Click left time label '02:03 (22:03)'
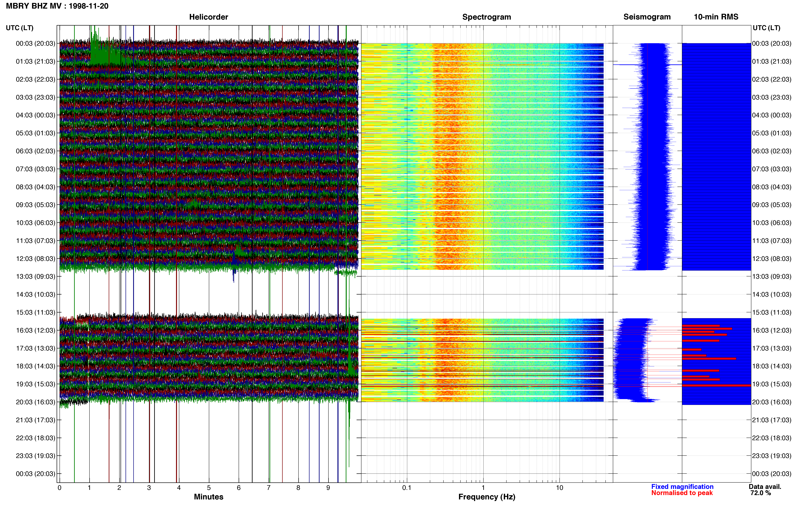The height and width of the screenshot is (508, 812). point(35,79)
